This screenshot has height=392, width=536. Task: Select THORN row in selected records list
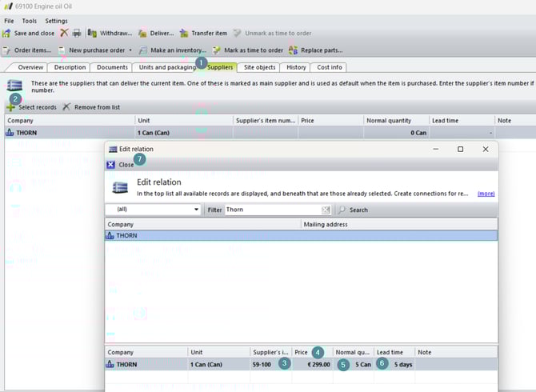coord(301,364)
